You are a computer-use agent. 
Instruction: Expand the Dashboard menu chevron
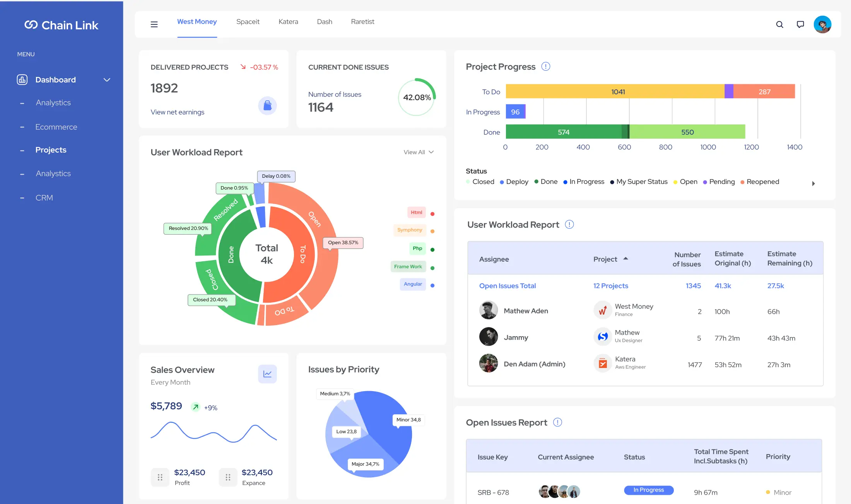[107, 80]
